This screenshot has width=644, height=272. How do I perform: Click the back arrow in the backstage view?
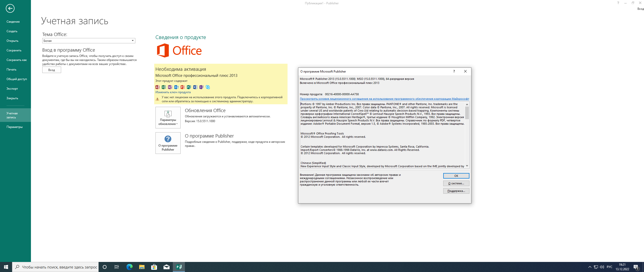point(10,8)
